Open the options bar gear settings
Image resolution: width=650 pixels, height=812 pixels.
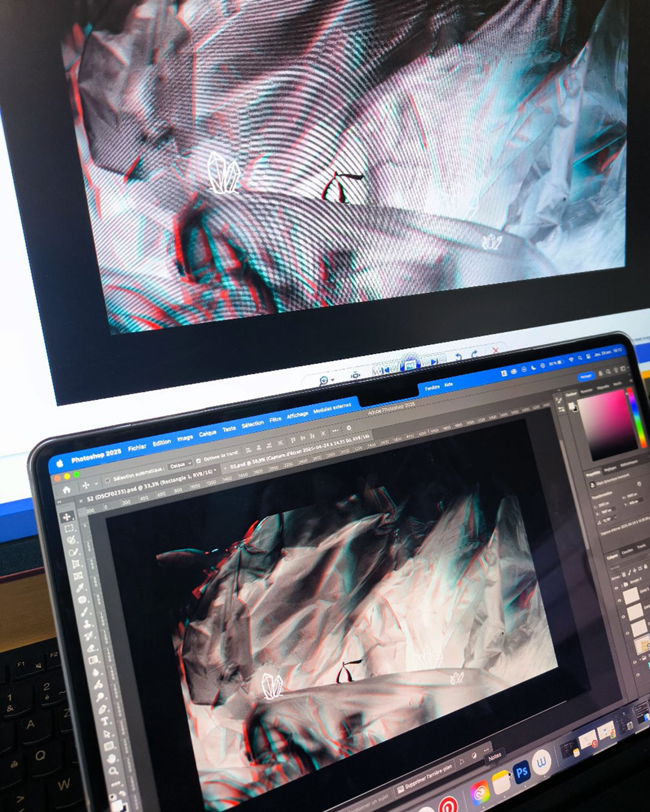tap(348, 428)
